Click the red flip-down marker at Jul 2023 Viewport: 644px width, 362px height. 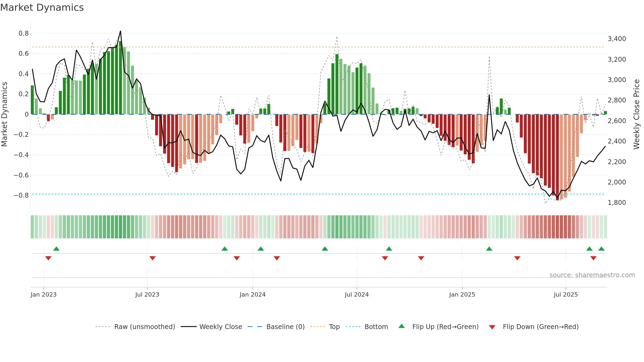tap(152, 258)
